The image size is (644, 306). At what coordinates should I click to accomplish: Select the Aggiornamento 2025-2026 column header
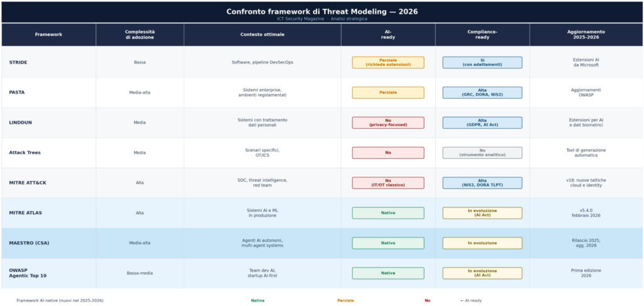(586, 35)
